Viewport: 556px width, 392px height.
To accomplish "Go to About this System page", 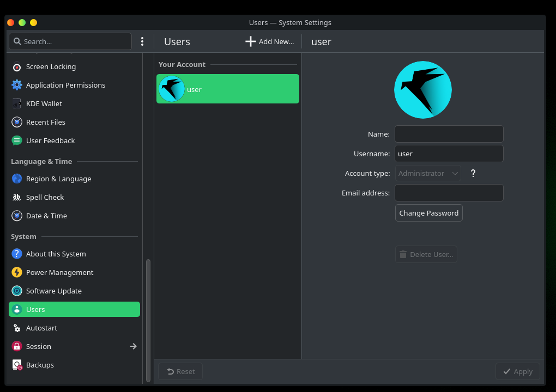I will [x=56, y=254].
